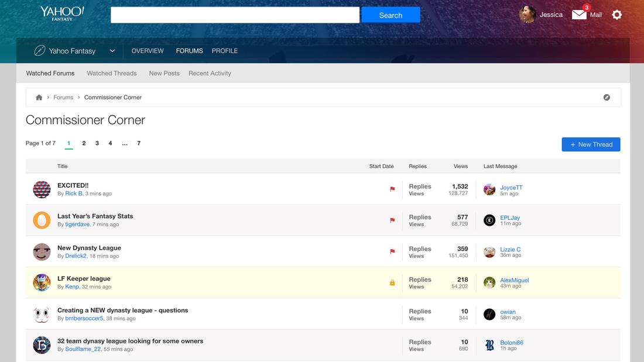The image size is (644, 362).
Task: Open the OVERVIEW menu item
Action: pyautogui.click(x=148, y=51)
